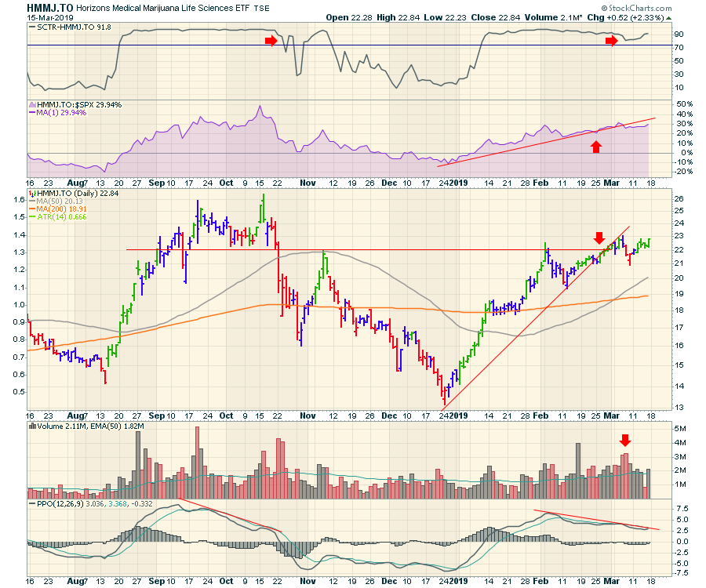Screen dimensions: 706x588
Task: Click the 'Low 22.23' quote value
Action: tap(446, 17)
